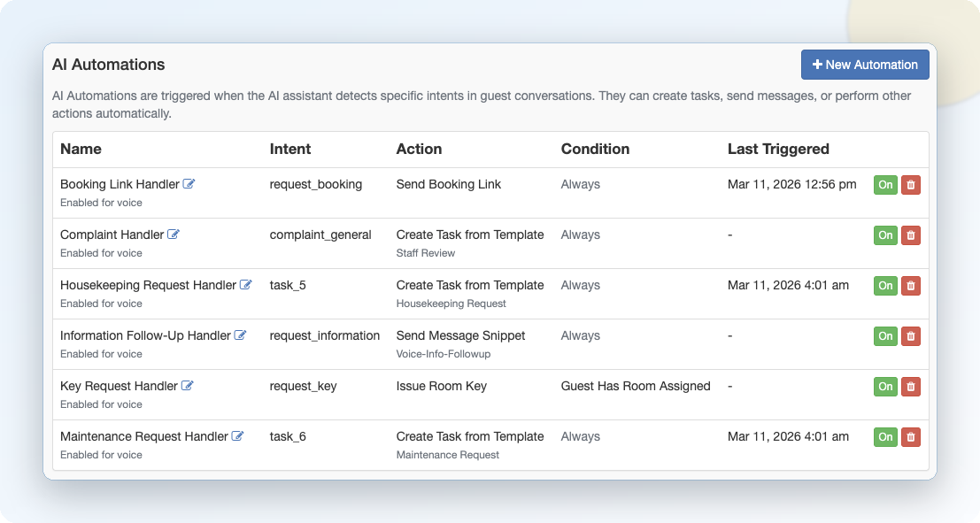Viewport: 980px width, 523px height.
Task: Click the Send Booking Link action
Action: [449, 184]
